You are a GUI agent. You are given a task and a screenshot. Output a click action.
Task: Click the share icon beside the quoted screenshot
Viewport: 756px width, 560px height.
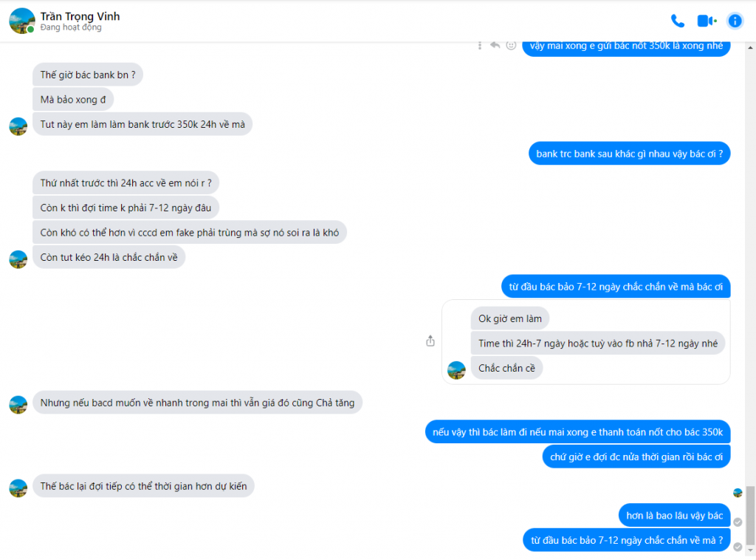point(430,341)
